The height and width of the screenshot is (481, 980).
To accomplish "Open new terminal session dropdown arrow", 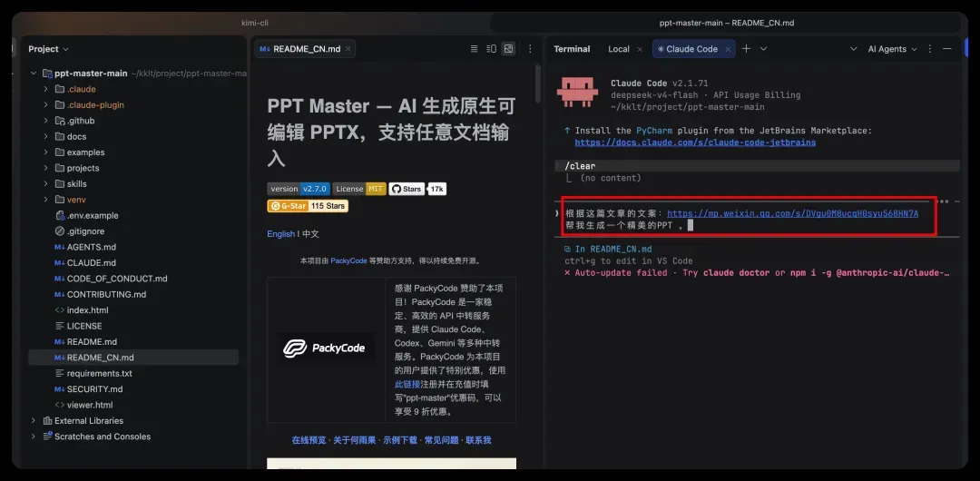I will (x=763, y=49).
